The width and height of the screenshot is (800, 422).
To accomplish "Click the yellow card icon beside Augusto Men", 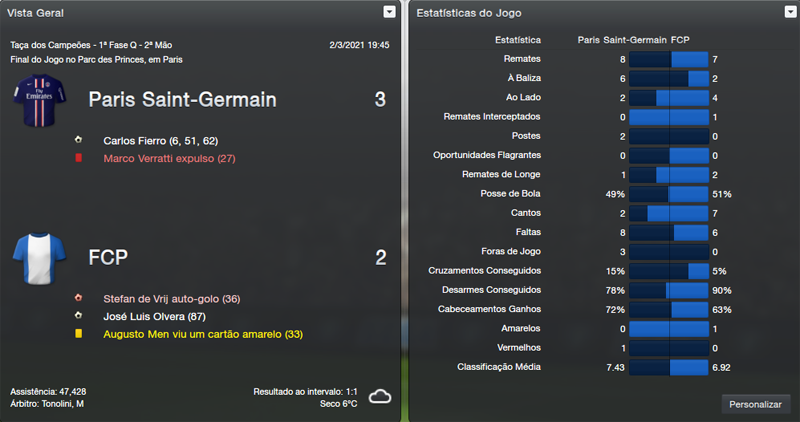I will click(78, 333).
